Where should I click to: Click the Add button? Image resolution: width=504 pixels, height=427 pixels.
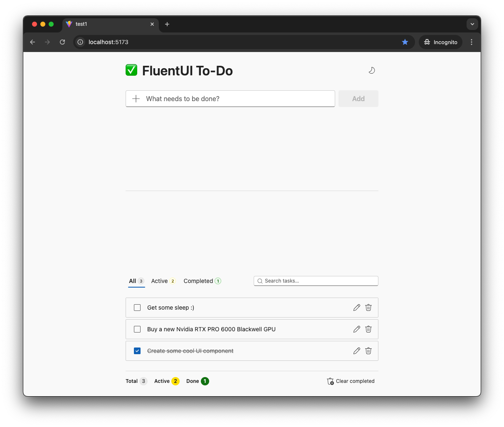point(358,99)
